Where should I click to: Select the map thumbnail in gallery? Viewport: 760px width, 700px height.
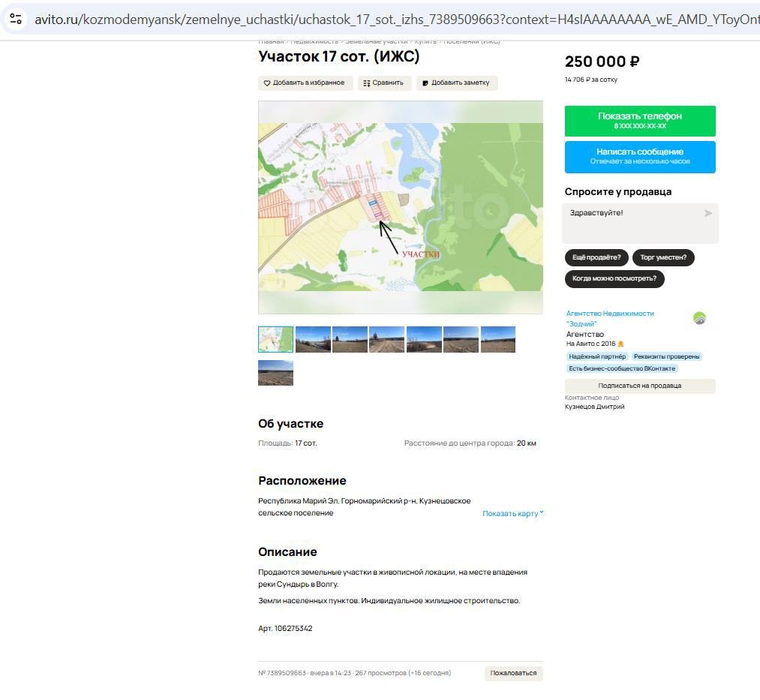276,339
